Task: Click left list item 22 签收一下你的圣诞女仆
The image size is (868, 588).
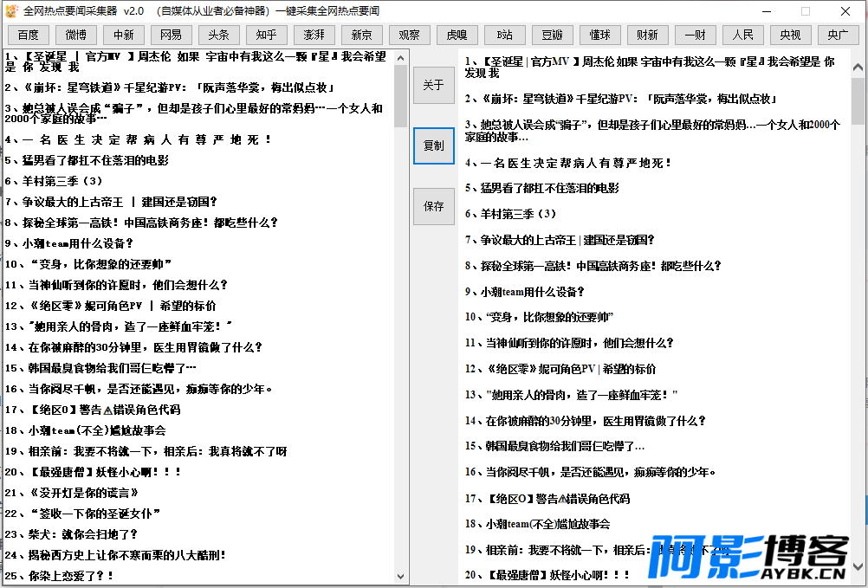Action: tap(83, 514)
